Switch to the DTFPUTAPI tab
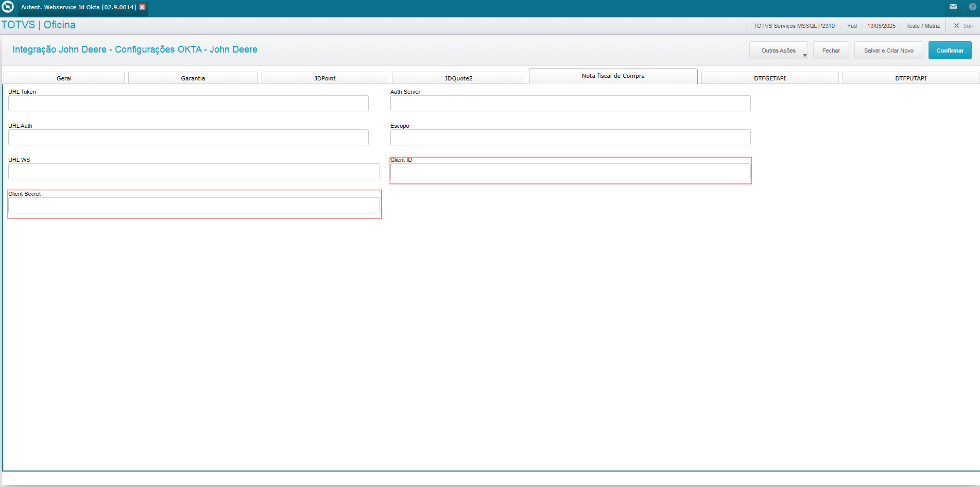 point(910,78)
